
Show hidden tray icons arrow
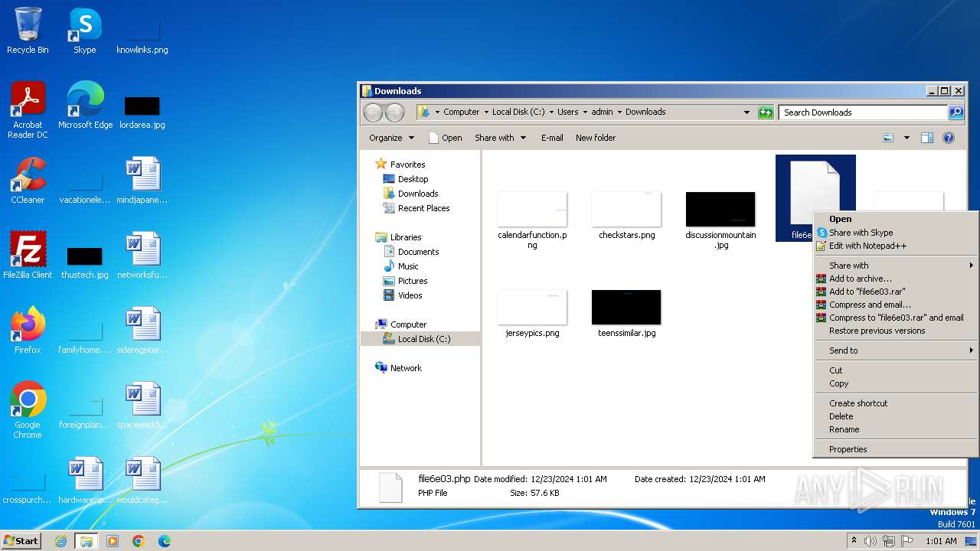854,541
